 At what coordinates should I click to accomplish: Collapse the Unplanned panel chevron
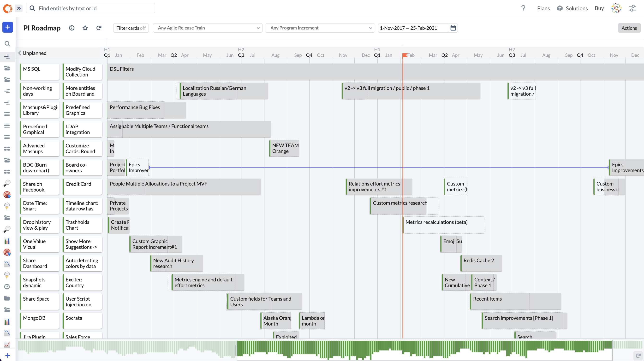point(19,53)
